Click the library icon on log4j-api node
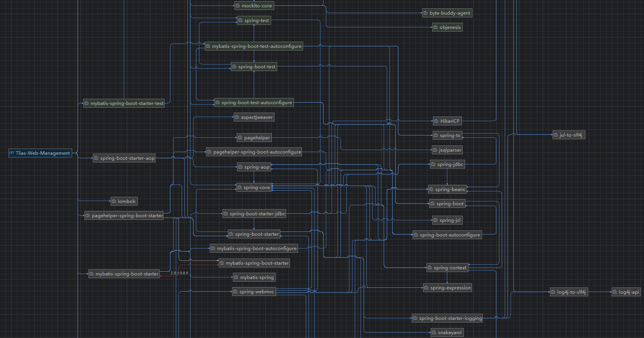 click(615, 292)
